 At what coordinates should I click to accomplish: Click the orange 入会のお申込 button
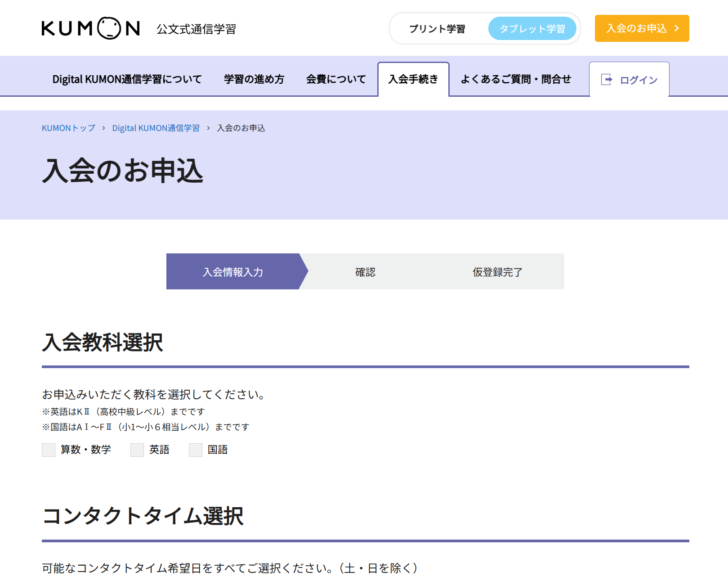642,28
